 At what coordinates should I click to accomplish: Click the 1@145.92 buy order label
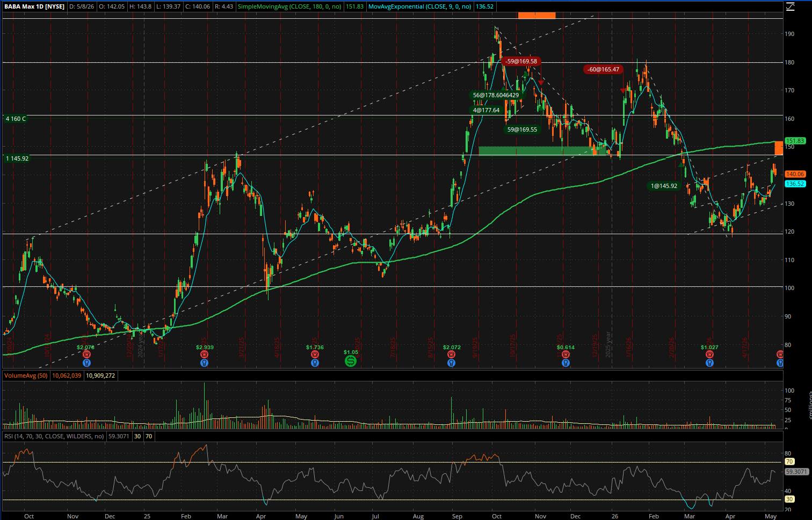click(664, 186)
